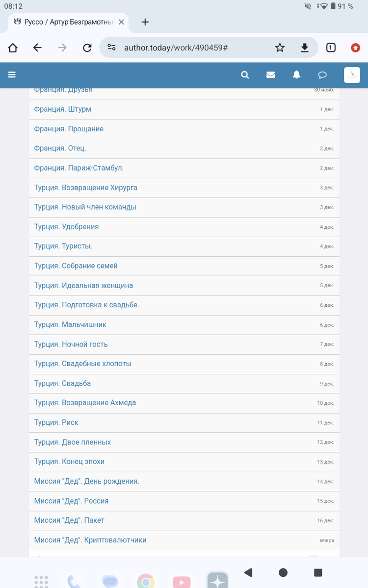This screenshot has width=368, height=588.
Task: Tap the browser download icon
Action: pyautogui.click(x=305, y=48)
